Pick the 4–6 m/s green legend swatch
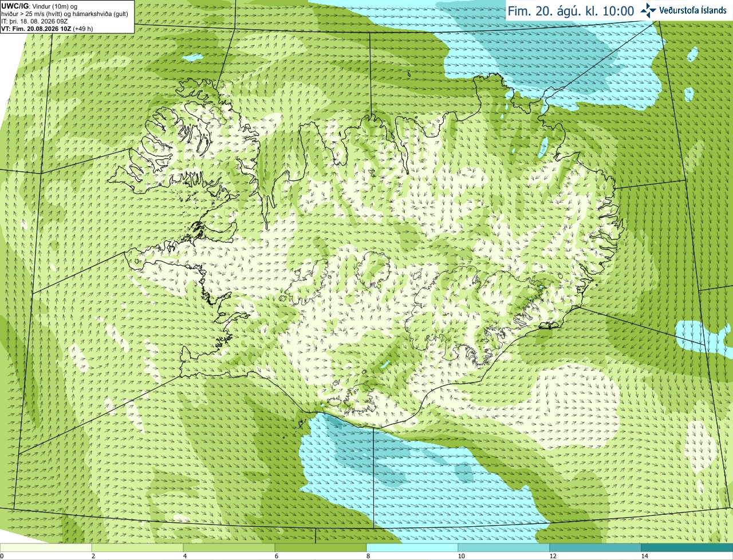The width and height of the screenshot is (733, 560). click(229, 547)
